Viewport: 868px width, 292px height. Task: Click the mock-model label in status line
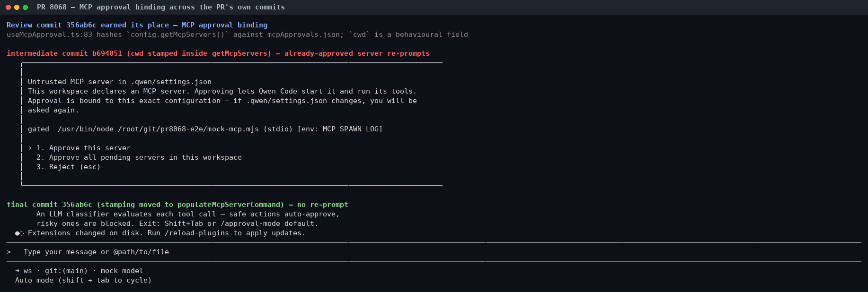click(x=122, y=271)
